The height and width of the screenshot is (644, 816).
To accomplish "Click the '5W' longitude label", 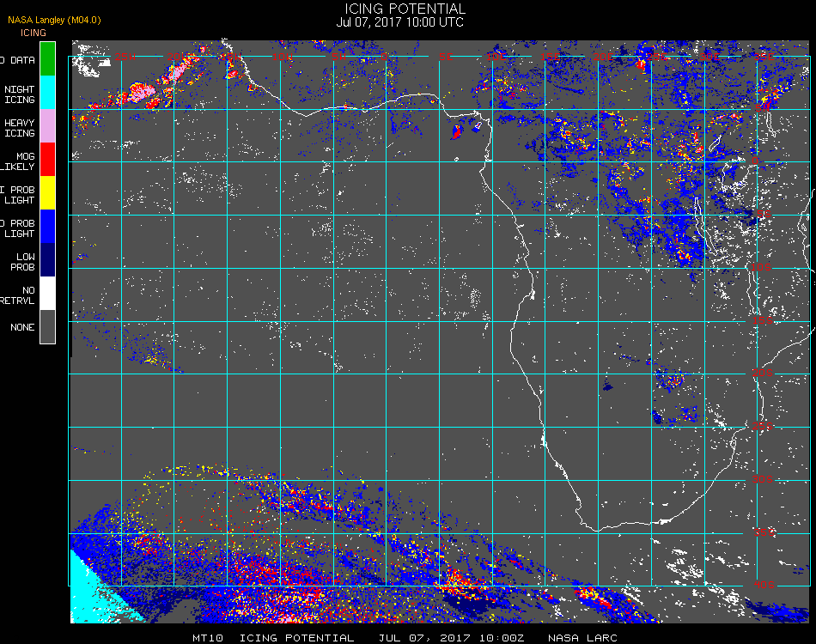I will click(339, 57).
